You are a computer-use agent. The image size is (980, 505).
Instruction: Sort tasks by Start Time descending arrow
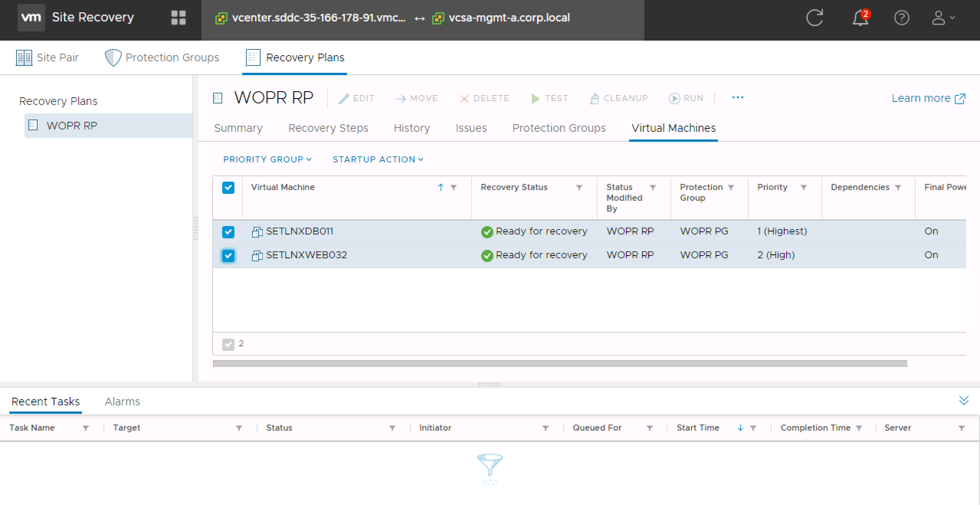pos(740,428)
